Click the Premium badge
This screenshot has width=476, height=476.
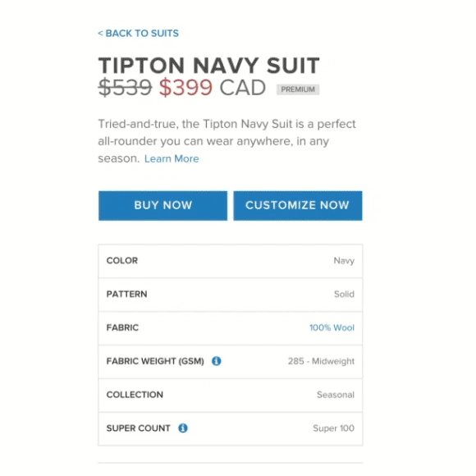[297, 89]
